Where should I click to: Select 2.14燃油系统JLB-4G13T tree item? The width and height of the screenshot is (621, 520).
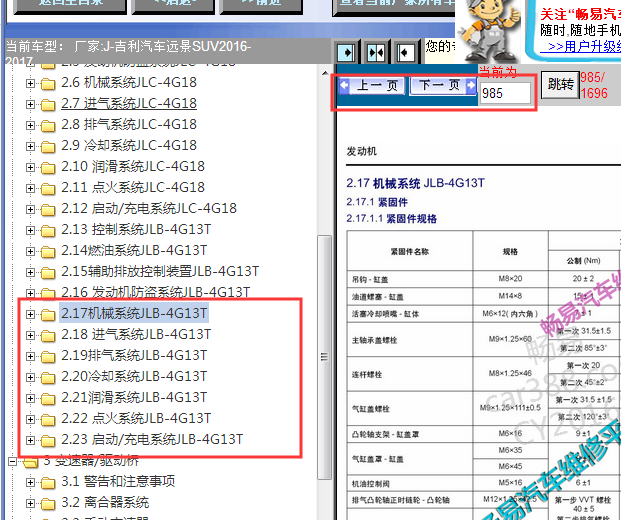[134, 250]
